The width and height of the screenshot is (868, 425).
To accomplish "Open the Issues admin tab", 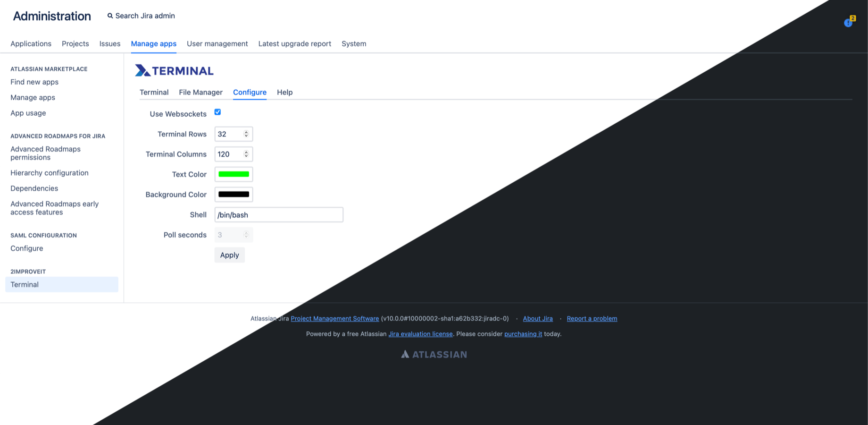I will pyautogui.click(x=110, y=43).
